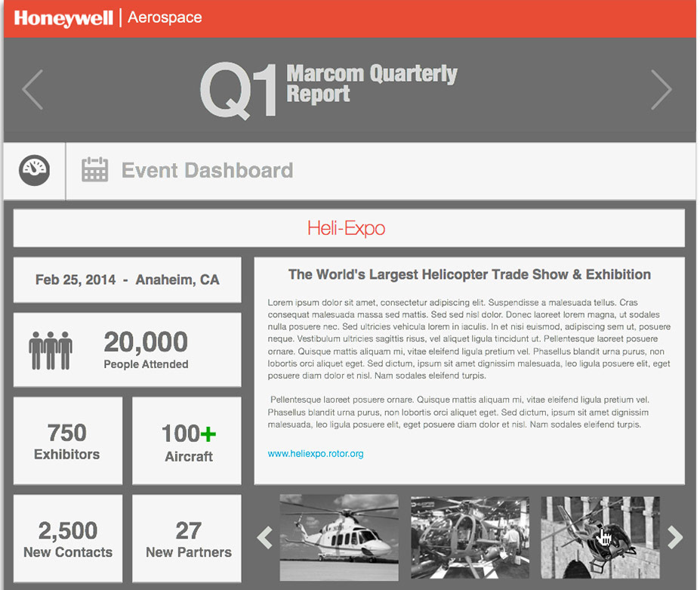Select the Anaheim, CA location text
Screen dimensions: 700x590
tap(177, 280)
